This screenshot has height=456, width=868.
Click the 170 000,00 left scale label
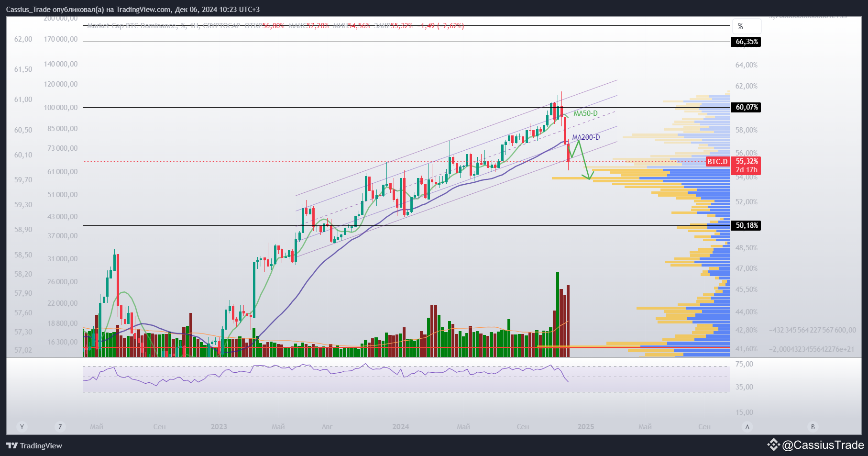point(61,39)
